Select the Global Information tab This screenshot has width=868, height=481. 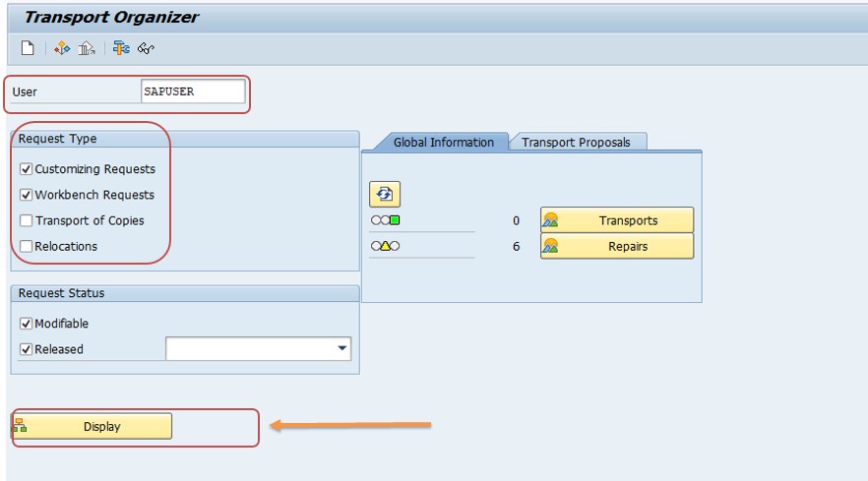click(443, 143)
